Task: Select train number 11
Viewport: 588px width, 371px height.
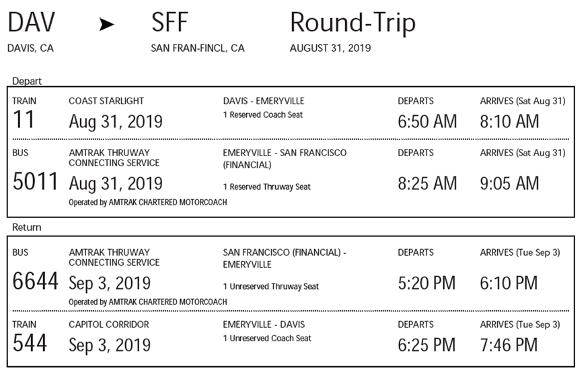Action: click(24, 119)
